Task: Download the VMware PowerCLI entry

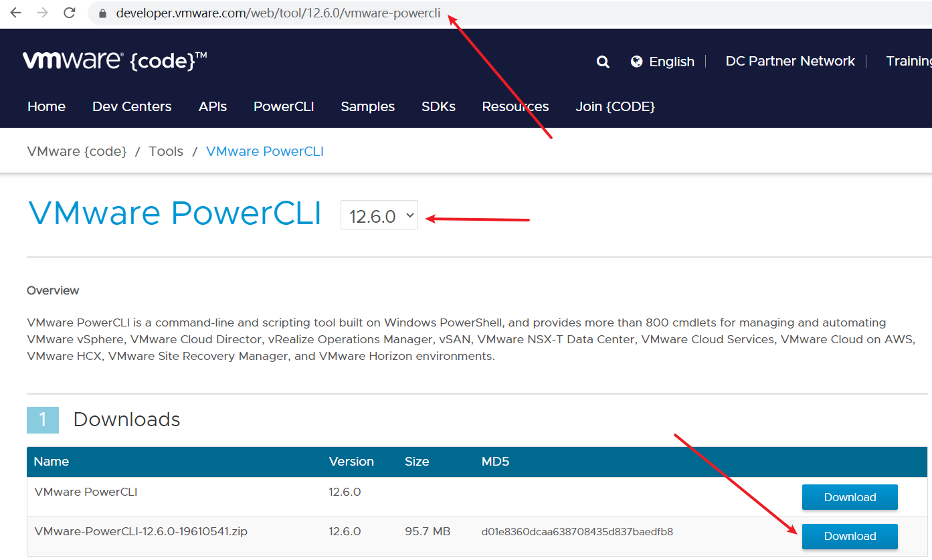Action: (x=850, y=497)
